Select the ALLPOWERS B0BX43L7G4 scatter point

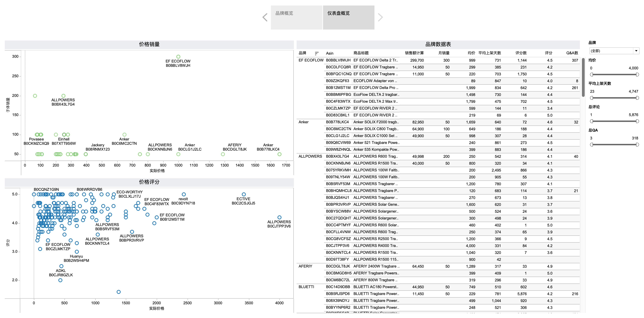coord(63,96)
